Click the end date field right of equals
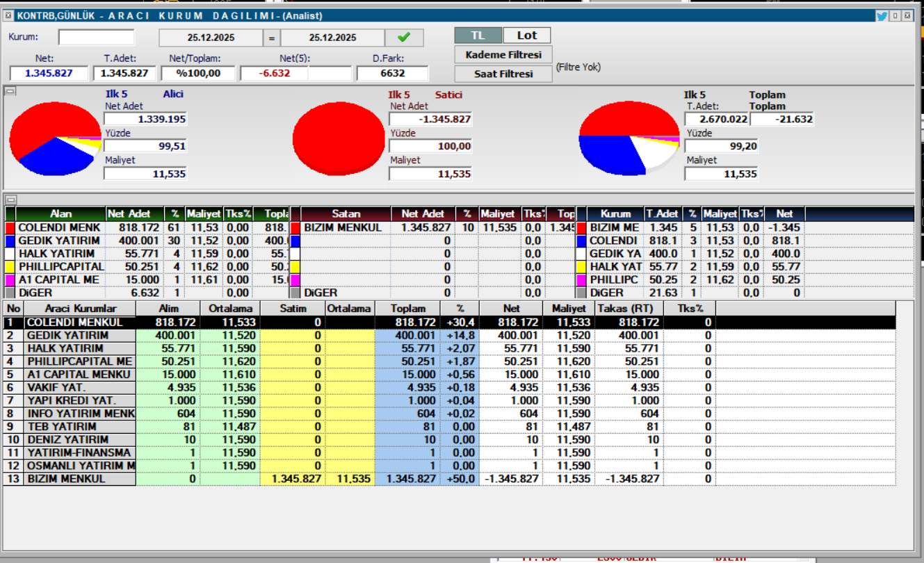Image resolution: width=924 pixels, height=563 pixels. tap(332, 38)
